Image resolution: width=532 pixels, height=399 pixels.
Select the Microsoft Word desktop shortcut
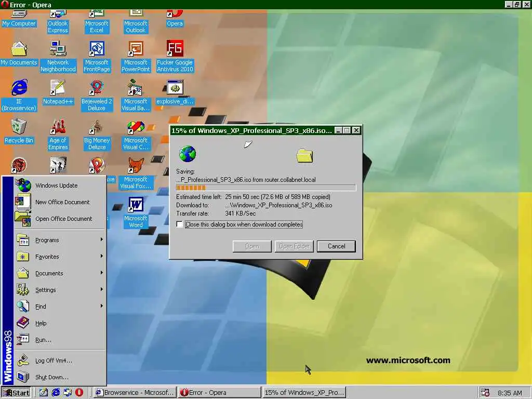[x=136, y=212]
